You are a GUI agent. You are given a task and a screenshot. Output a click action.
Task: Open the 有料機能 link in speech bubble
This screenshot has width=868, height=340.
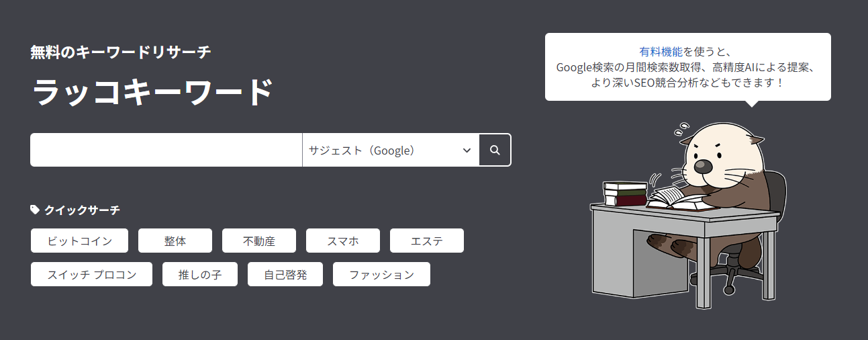661,52
